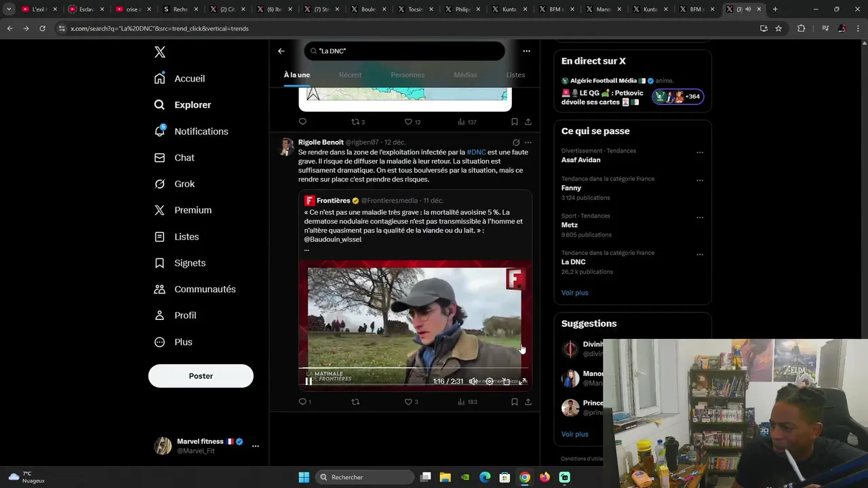This screenshot has height=488, width=868.
Task: Repost Rigolle Benoît's post
Action: 355,402
